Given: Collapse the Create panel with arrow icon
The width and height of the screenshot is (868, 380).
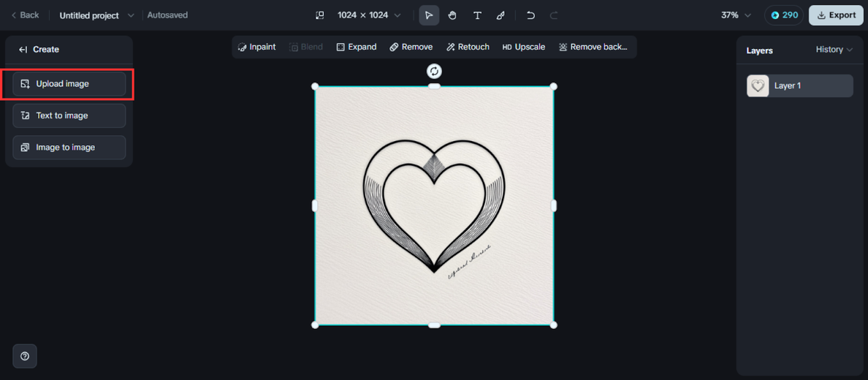Looking at the screenshot, I should (x=23, y=50).
